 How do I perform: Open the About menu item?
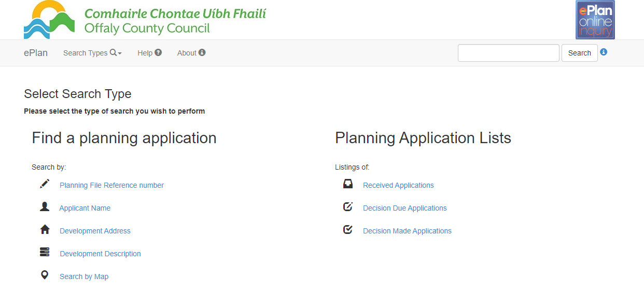pyautogui.click(x=191, y=53)
